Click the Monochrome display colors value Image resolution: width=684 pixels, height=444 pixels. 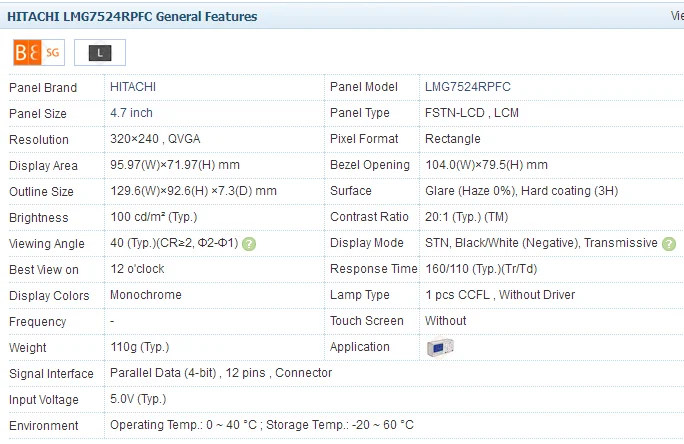(x=146, y=295)
